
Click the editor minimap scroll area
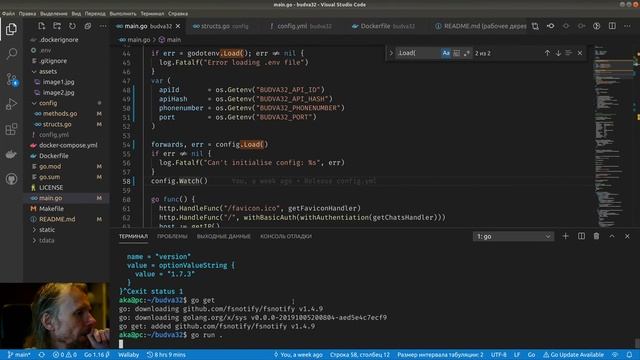tap(612, 136)
